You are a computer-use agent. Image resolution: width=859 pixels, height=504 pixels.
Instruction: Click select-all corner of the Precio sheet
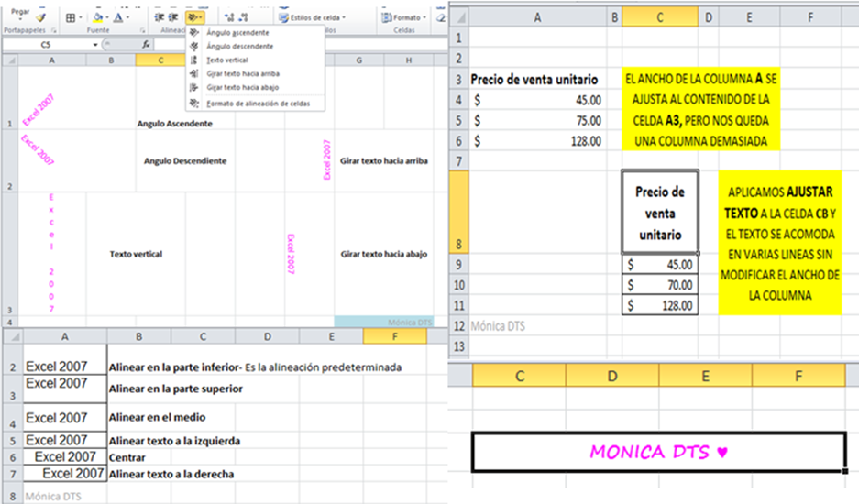(x=459, y=17)
